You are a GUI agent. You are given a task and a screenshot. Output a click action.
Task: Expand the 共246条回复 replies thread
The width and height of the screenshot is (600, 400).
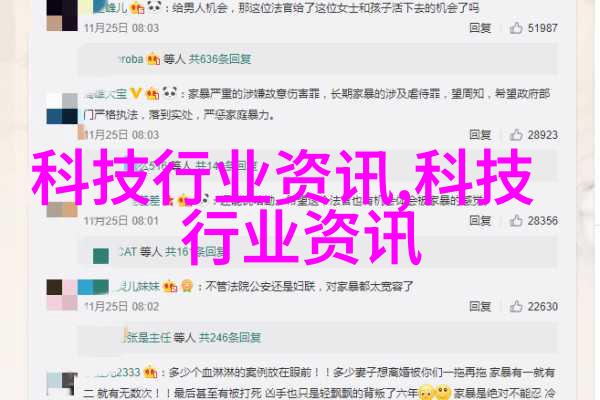[230, 337]
